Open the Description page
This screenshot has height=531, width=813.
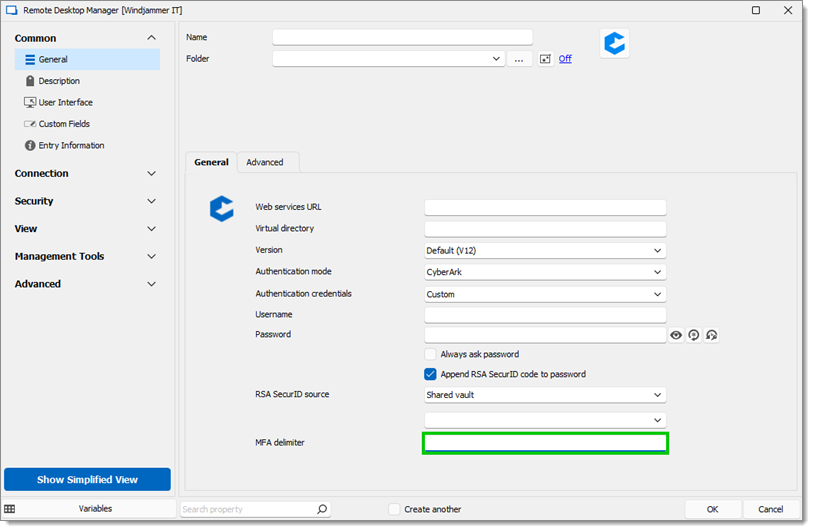pos(59,81)
